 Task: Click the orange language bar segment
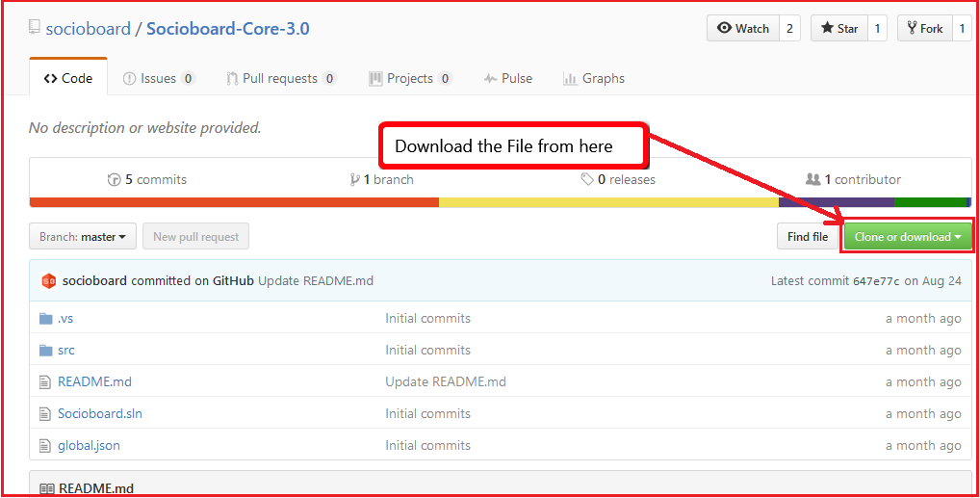click(x=234, y=202)
